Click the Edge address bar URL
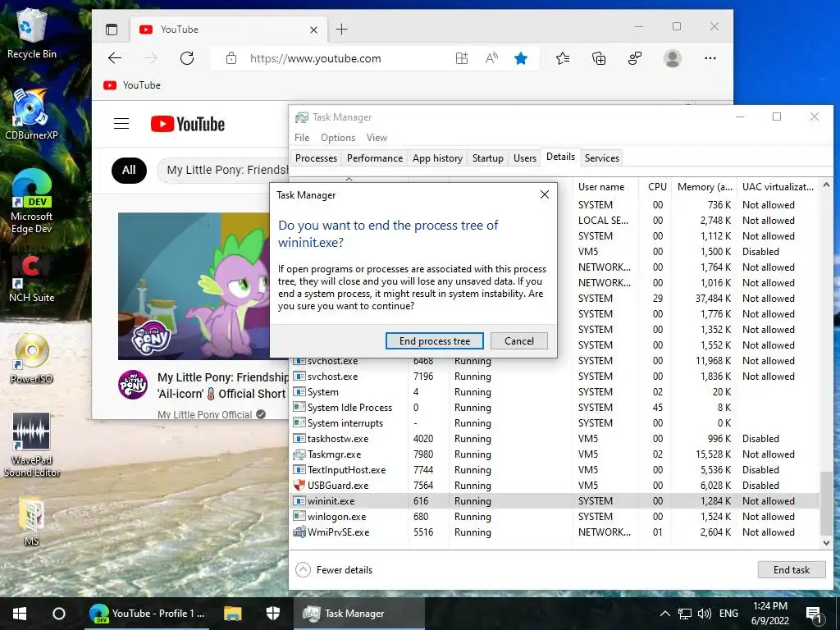The height and width of the screenshot is (630, 840). pos(316,58)
